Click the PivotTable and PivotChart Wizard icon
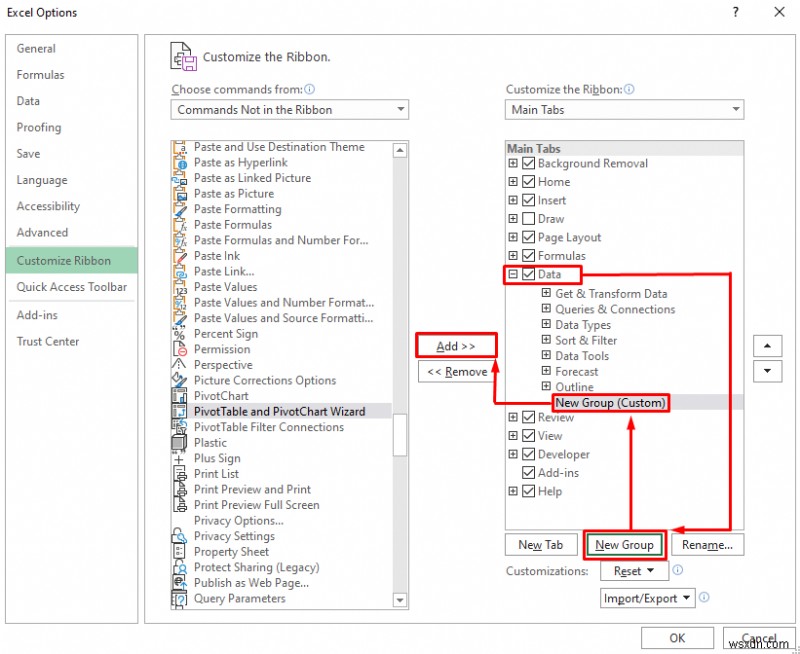Screen dimensions: 800x654 pyautogui.click(x=180, y=412)
